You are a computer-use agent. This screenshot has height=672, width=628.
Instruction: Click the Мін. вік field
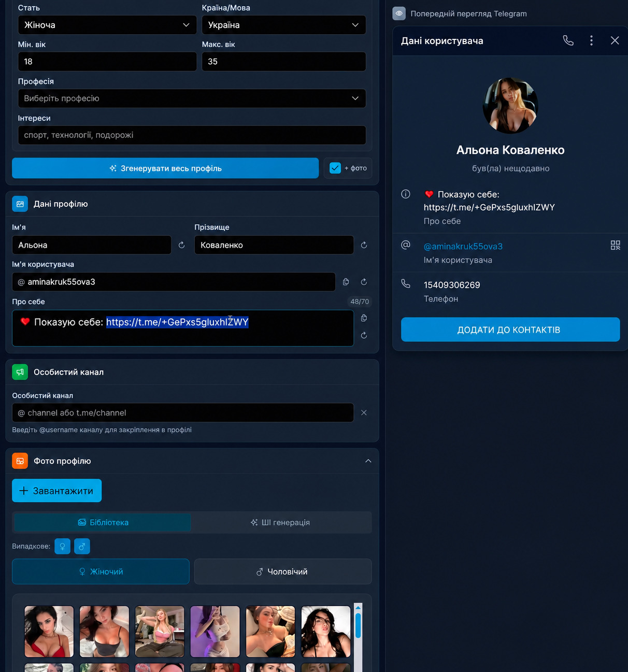coord(107,62)
